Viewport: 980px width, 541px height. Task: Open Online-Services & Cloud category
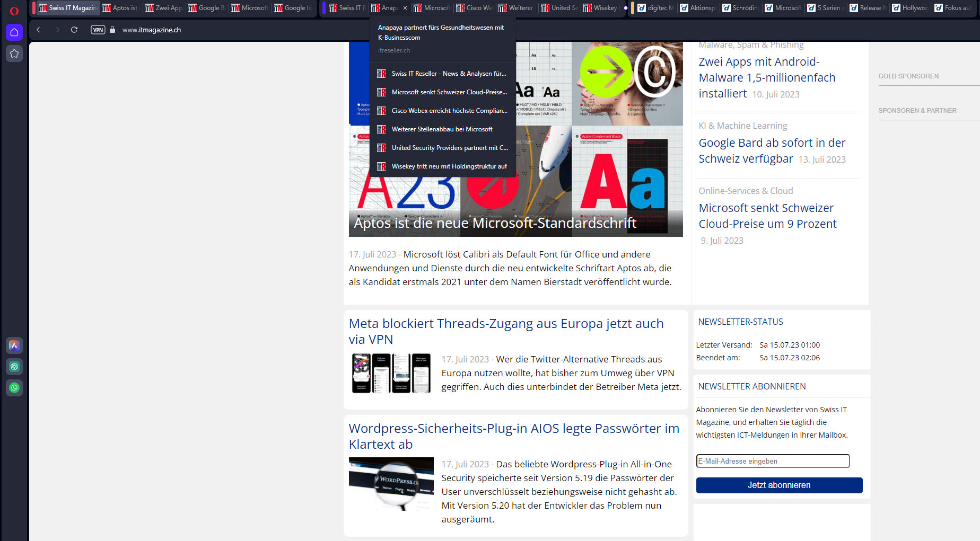click(x=746, y=191)
